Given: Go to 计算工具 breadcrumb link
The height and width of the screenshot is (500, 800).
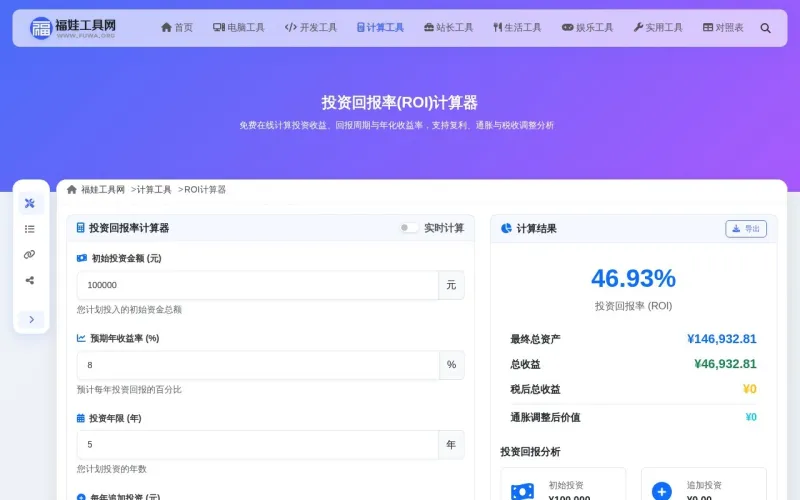Looking at the screenshot, I should 154,190.
